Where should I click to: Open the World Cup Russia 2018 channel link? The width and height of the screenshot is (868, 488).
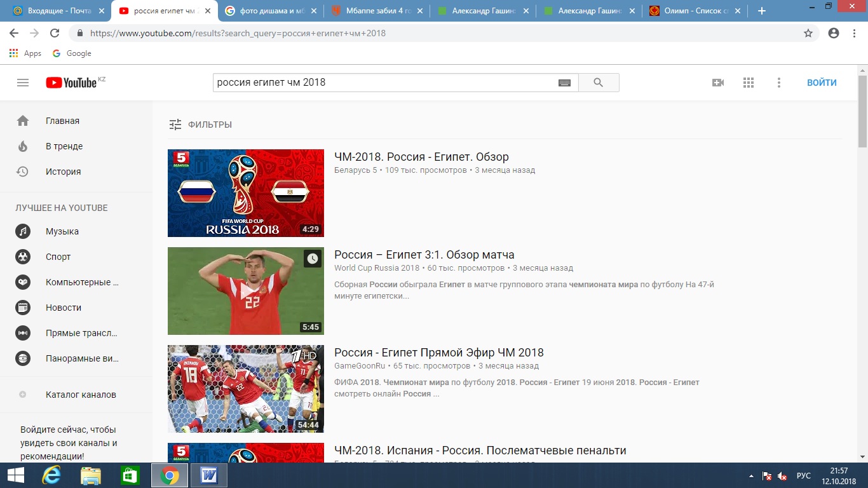377,268
